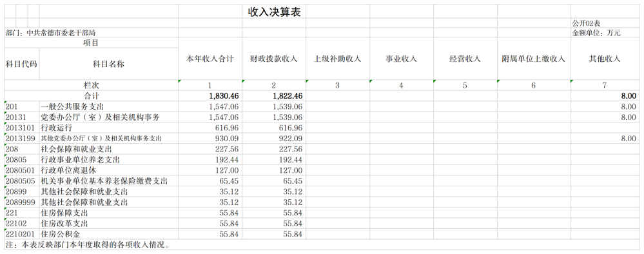Click 8.00 in the 一般公共服务支出 row
This screenshot has height=254, width=644.
[x=629, y=107]
